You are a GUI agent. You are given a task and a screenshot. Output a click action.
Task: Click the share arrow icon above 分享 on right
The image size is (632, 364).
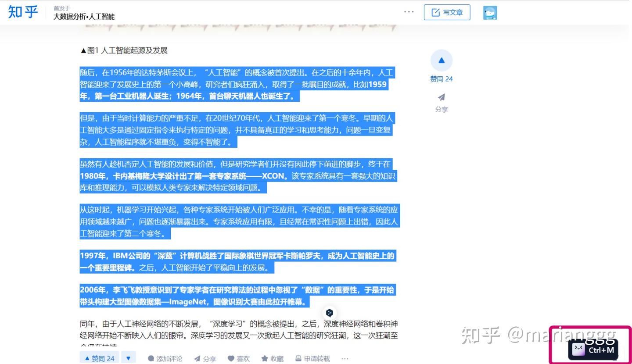click(441, 97)
